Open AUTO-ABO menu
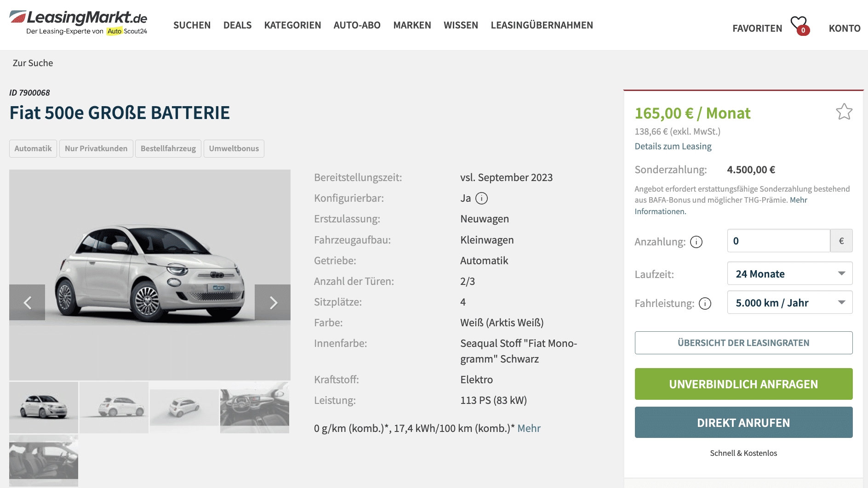The image size is (868, 488). pos(357,25)
